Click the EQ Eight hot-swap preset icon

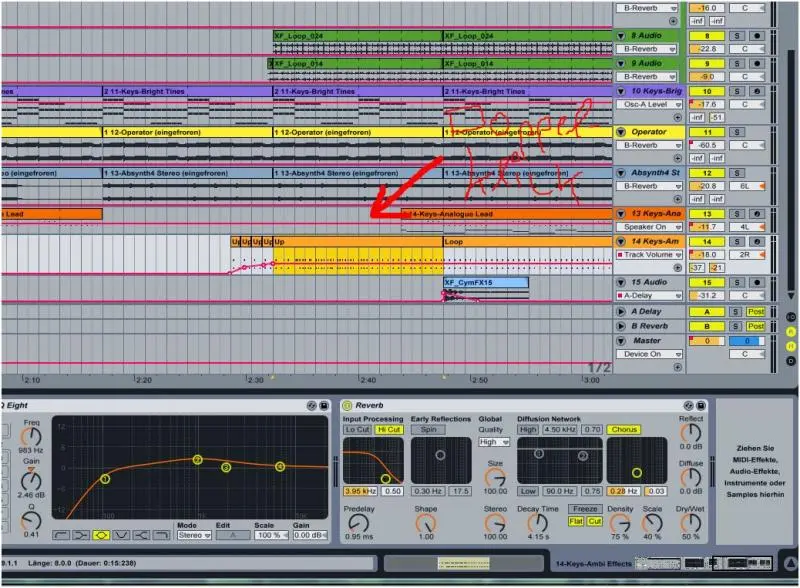coord(311,405)
